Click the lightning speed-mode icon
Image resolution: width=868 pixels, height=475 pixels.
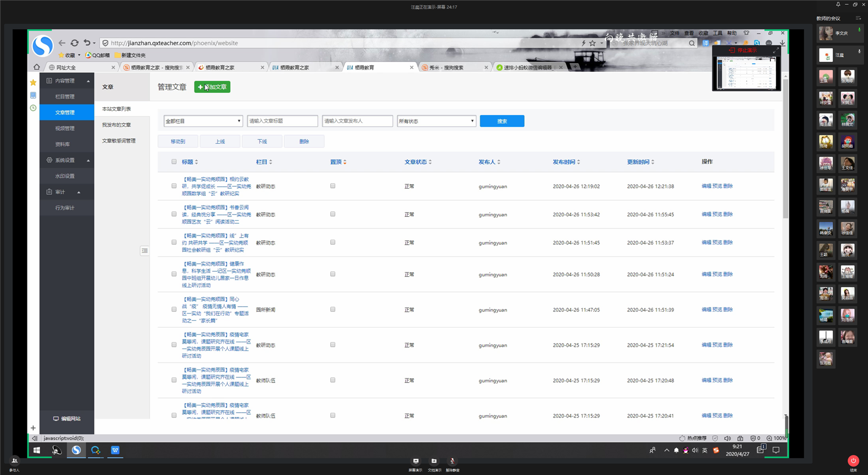(584, 43)
